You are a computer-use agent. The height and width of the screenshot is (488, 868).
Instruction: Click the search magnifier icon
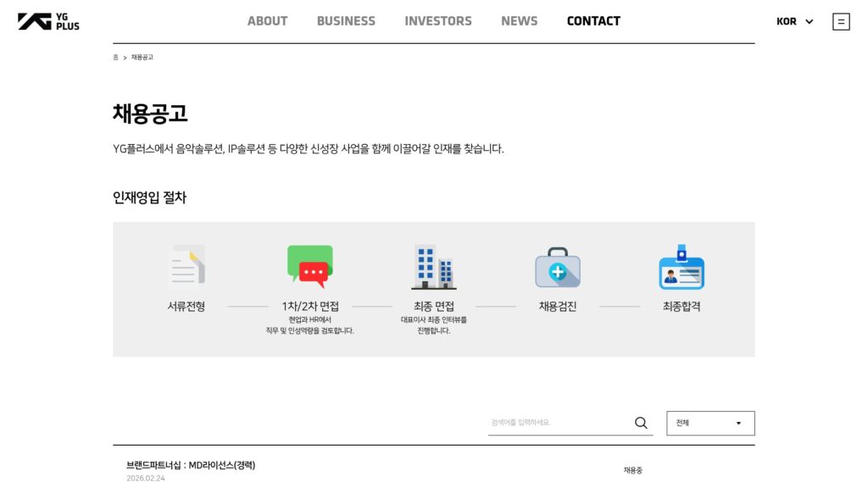[x=640, y=422]
